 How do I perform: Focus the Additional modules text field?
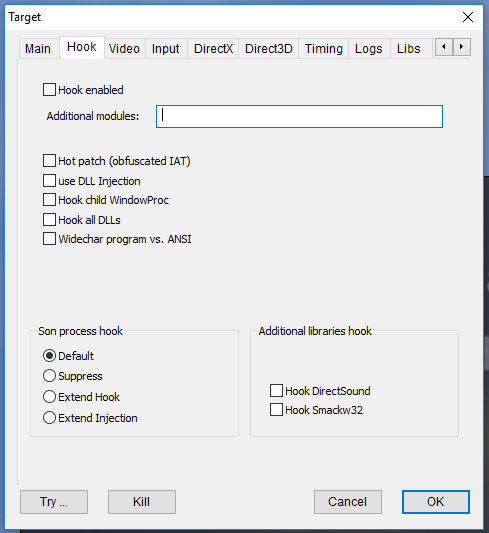click(x=299, y=117)
